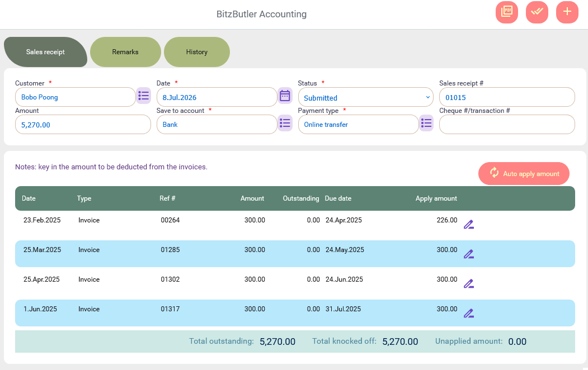Add new receipt with plus icon
Image resolution: width=588 pixels, height=370 pixels.
pyautogui.click(x=567, y=12)
